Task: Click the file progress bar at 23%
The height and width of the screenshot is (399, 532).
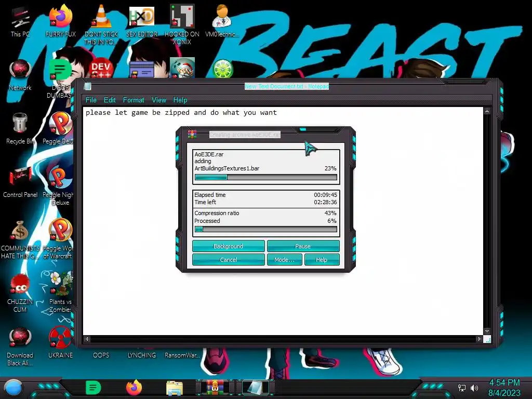Action: [266, 177]
